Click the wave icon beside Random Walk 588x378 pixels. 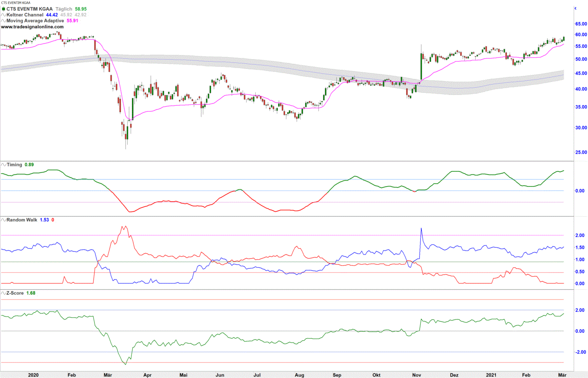(3, 220)
